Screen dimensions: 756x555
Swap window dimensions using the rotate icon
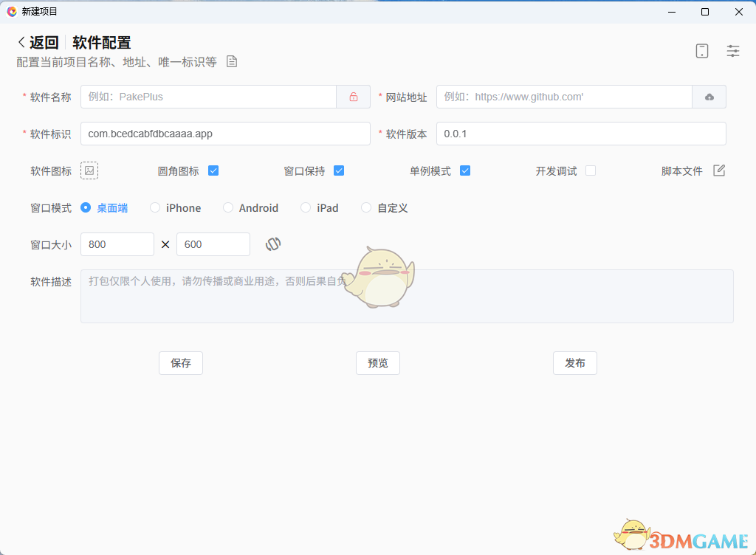(x=273, y=244)
